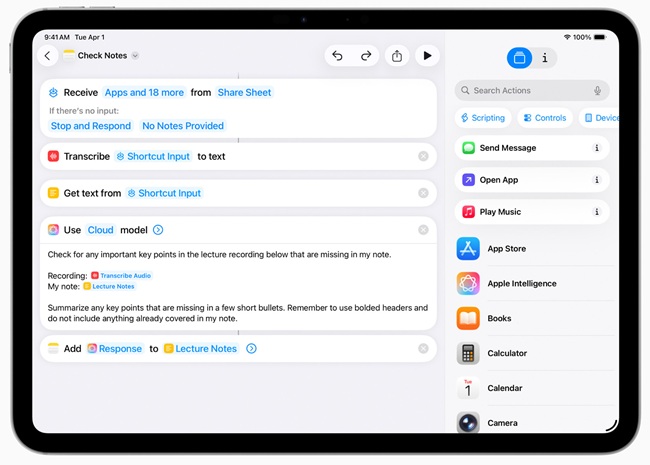Tap the Use model action icon
The height and width of the screenshot is (465, 650).
point(53,230)
